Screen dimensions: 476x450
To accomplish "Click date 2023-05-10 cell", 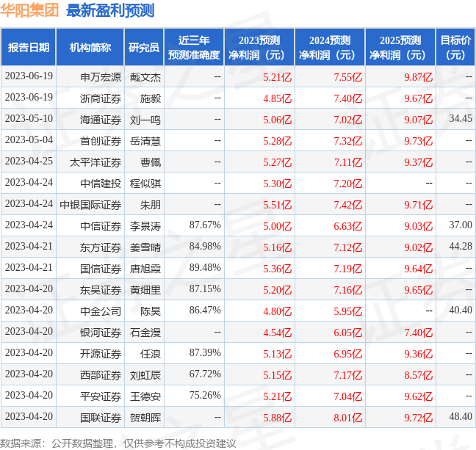I will coord(29,118).
